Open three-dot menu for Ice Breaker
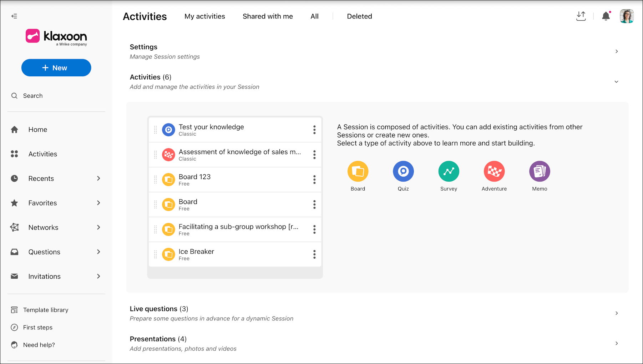643x364 pixels. (314, 254)
